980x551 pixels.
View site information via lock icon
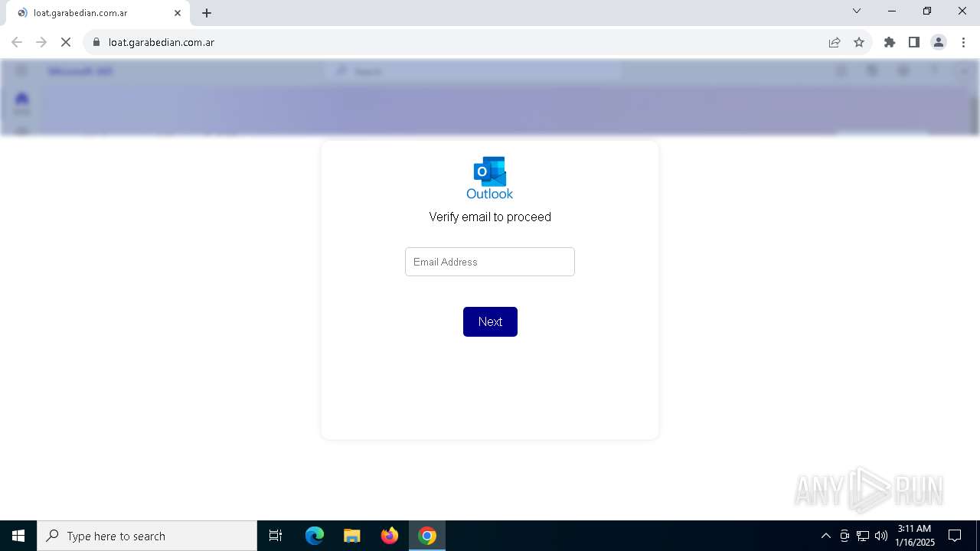[96, 42]
